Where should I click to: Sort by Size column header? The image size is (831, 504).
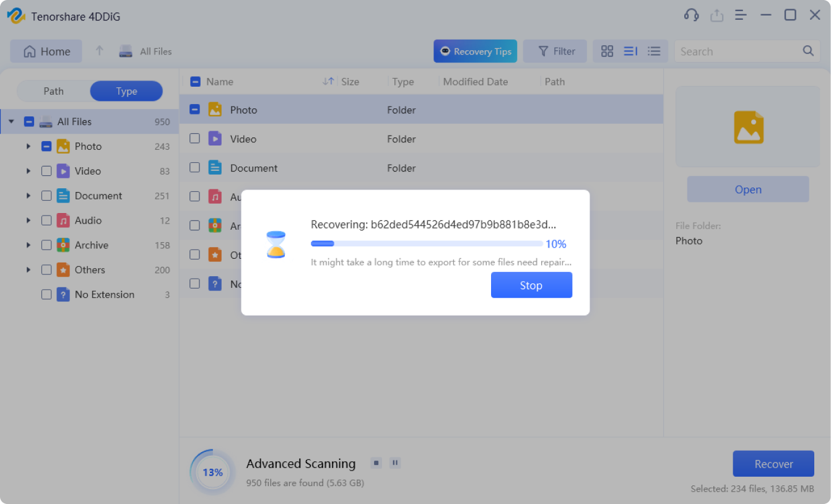click(350, 82)
